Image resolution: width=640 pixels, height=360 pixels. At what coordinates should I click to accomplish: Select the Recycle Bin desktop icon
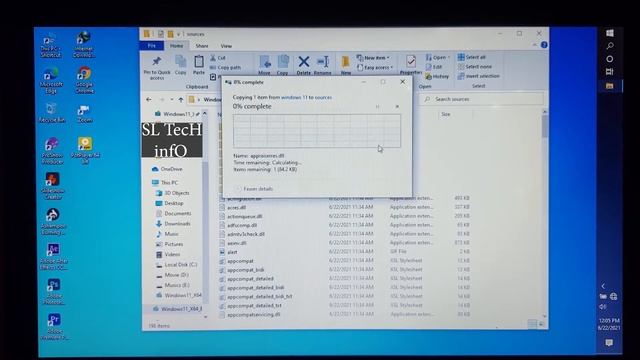51,112
